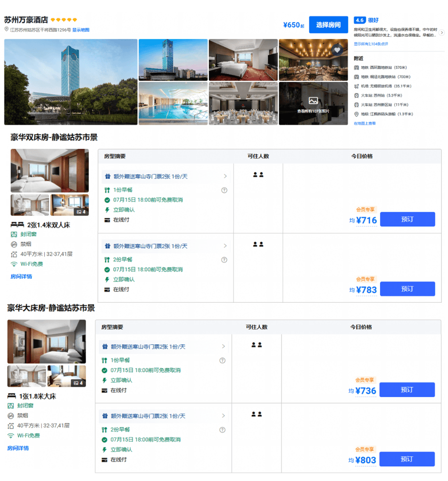Click breakfast help icon in ¥716 row

[224, 190]
